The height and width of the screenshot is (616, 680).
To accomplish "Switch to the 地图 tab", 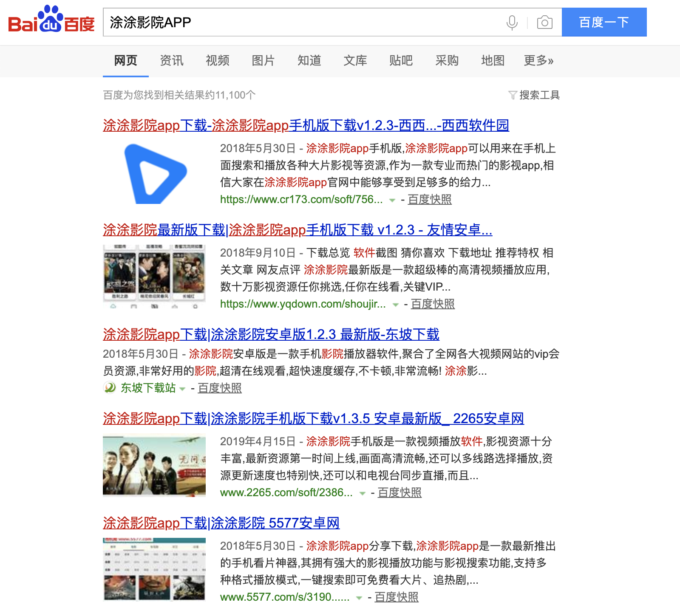I will pyautogui.click(x=493, y=61).
